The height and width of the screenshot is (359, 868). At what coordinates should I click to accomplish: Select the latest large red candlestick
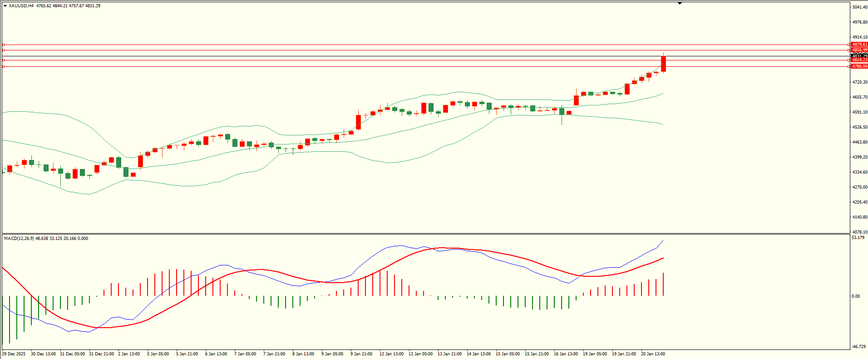(663, 64)
